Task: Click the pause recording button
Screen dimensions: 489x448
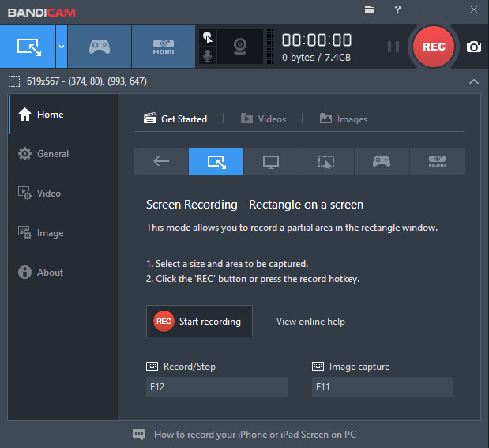Action: click(393, 47)
